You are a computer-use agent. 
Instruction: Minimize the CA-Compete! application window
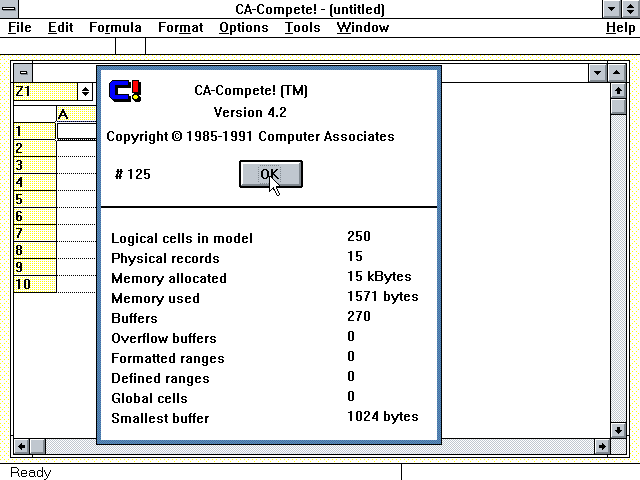pyautogui.click(x=612, y=9)
